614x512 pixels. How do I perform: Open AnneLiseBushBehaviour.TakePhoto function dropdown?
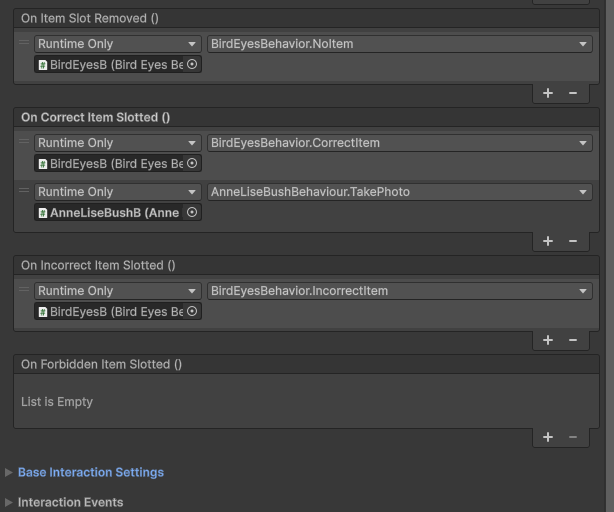click(399, 192)
